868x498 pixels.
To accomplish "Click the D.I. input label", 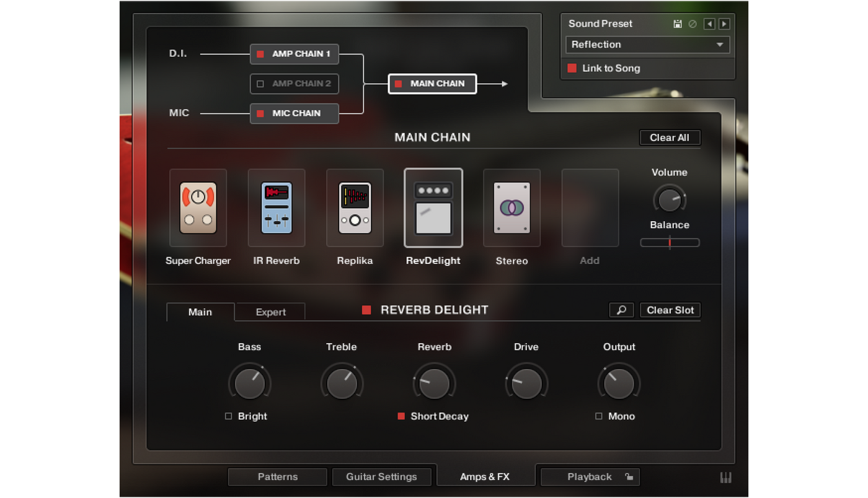I will click(178, 54).
